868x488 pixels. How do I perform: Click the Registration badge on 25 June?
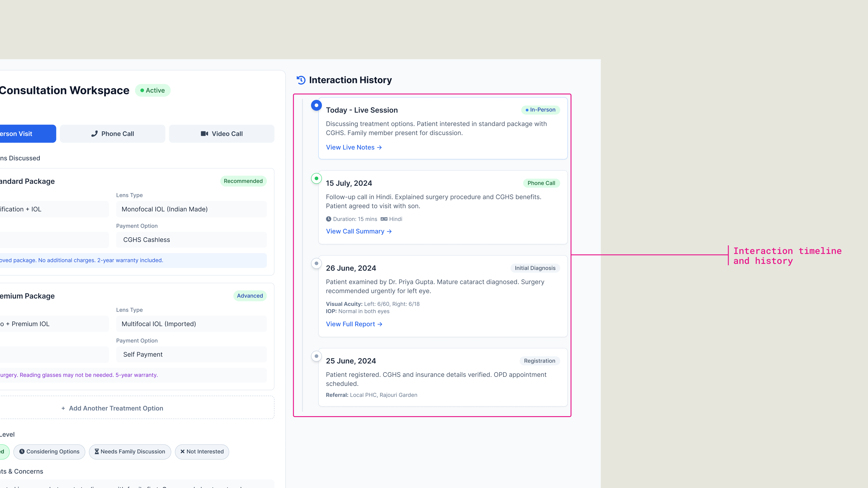point(540,361)
